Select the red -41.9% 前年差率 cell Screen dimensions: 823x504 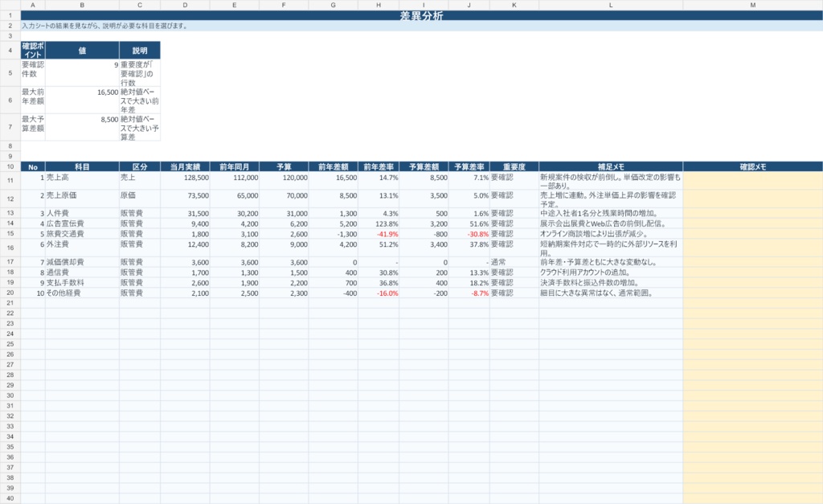pyautogui.click(x=379, y=234)
